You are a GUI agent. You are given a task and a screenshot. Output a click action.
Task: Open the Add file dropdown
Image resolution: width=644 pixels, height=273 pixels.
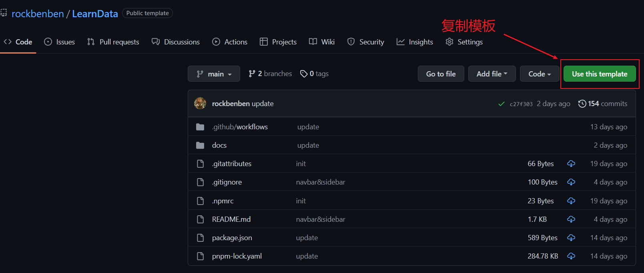492,74
